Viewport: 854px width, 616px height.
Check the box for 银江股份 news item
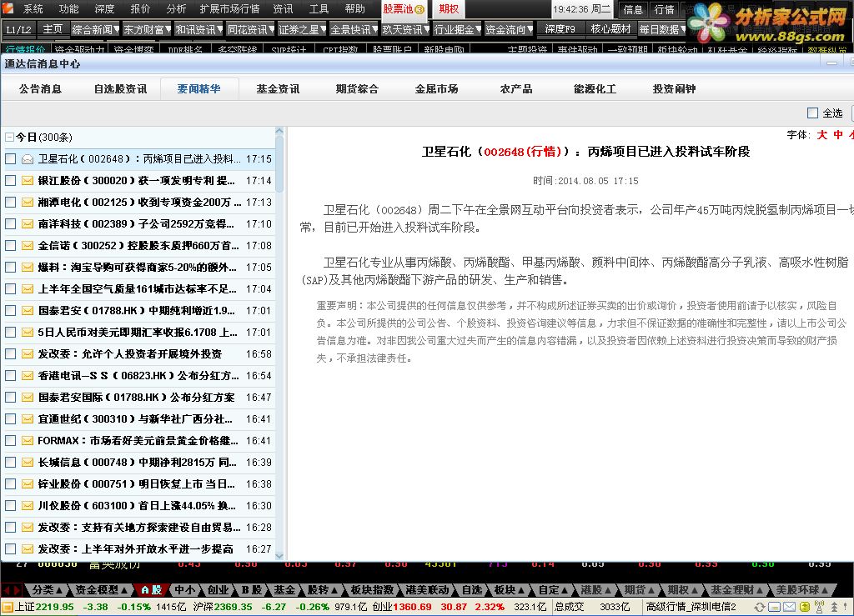[10, 181]
